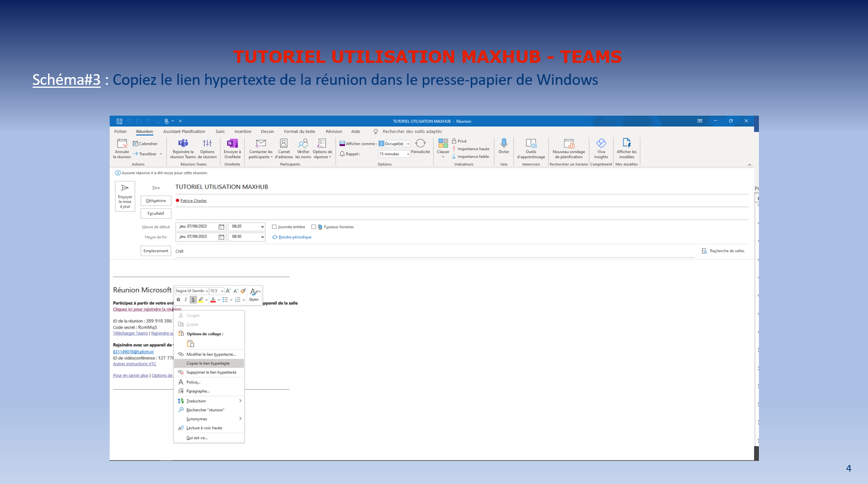Click Envoyer à OneNote icon
Image resolution: width=868 pixels, height=484 pixels.
click(x=232, y=144)
